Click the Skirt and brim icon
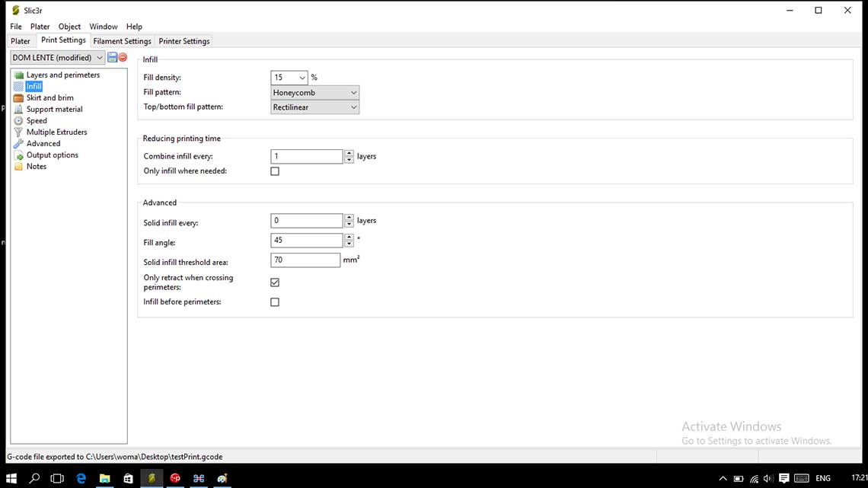This screenshot has width=868, height=488. click(19, 98)
